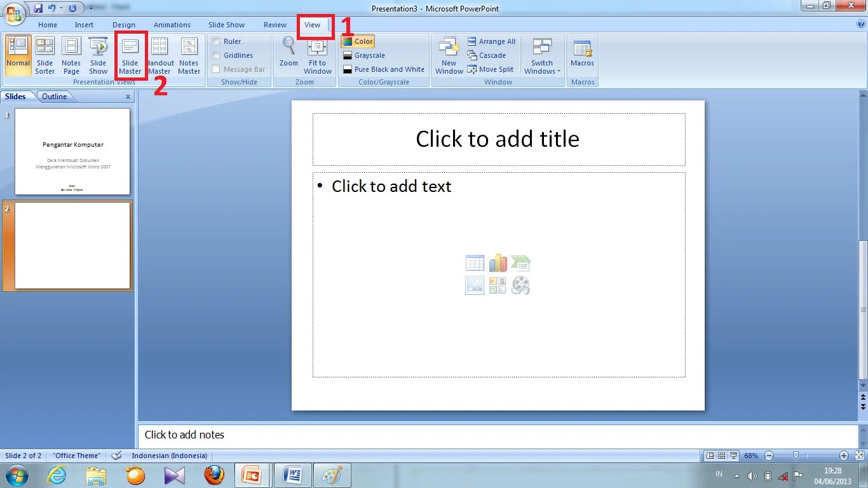
Task: Insert clip art via placeholder icon
Action: tap(498, 285)
